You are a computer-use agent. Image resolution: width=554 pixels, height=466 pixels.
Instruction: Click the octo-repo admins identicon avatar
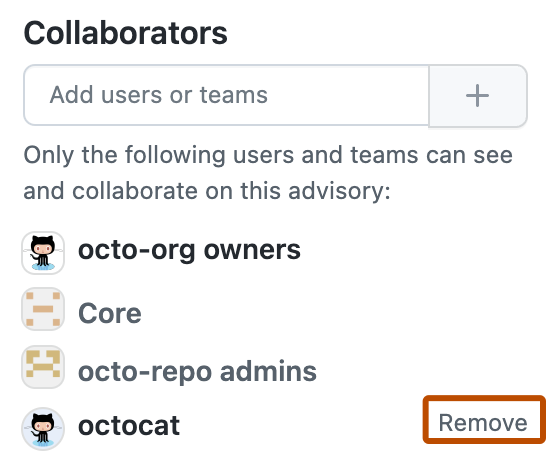click(x=43, y=367)
